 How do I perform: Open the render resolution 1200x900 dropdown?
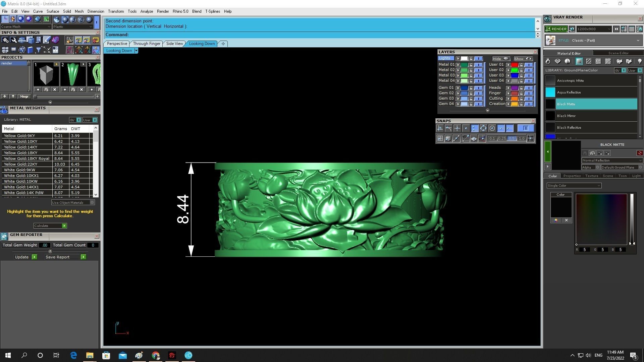(x=594, y=29)
